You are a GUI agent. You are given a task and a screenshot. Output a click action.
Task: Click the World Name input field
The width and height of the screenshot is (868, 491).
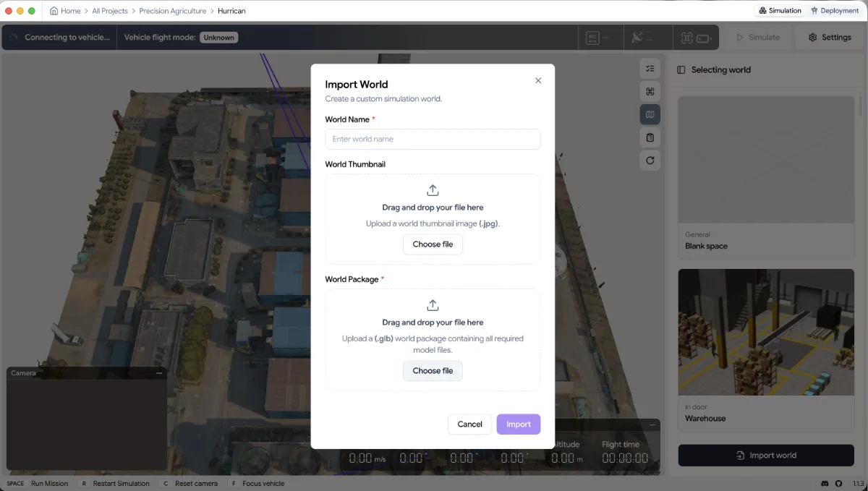pos(433,139)
